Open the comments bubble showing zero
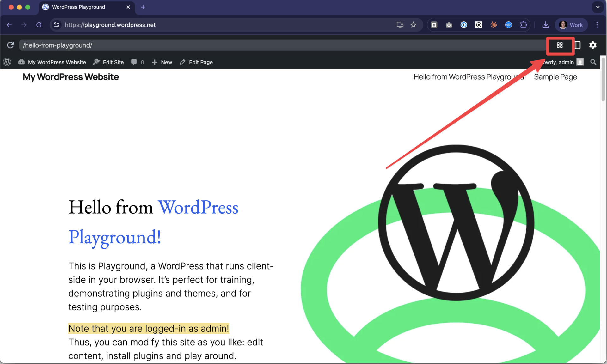Viewport: 607px width, 364px height. pos(137,62)
